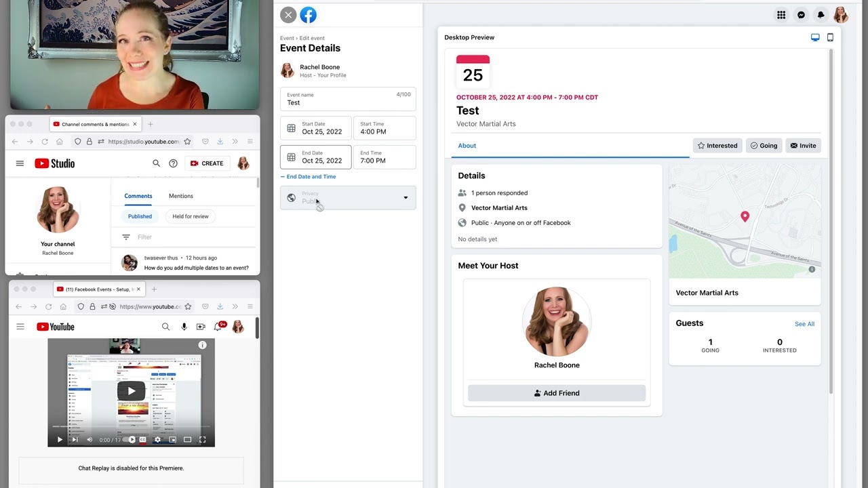868x488 pixels.
Task: Open the Start Time selector
Action: tap(384, 128)
